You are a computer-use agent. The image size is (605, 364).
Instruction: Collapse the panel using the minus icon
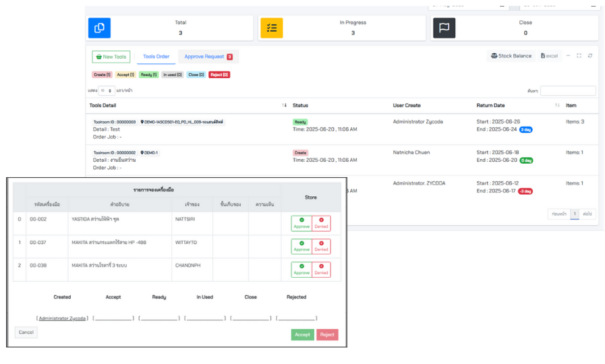coord(568,56)
